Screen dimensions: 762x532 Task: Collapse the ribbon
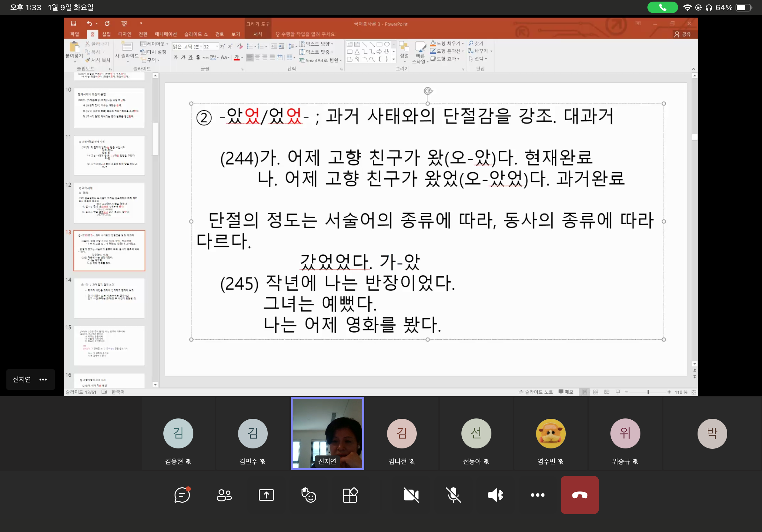[x=693, y=69]
